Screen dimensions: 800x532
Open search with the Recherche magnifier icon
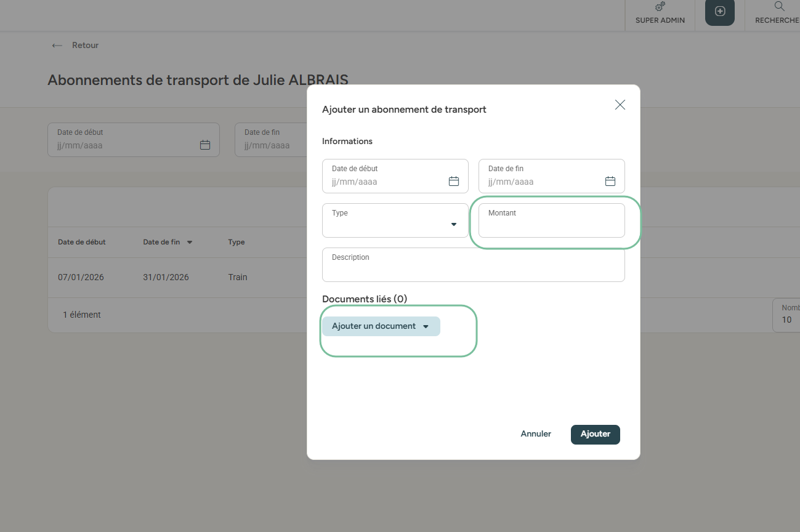pyautogui.click(x=779, y=7)
